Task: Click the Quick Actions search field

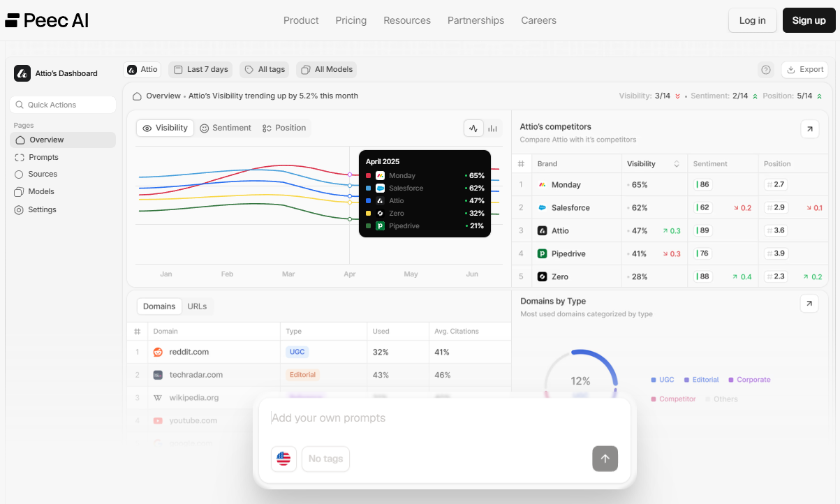Action: point(63,105)
